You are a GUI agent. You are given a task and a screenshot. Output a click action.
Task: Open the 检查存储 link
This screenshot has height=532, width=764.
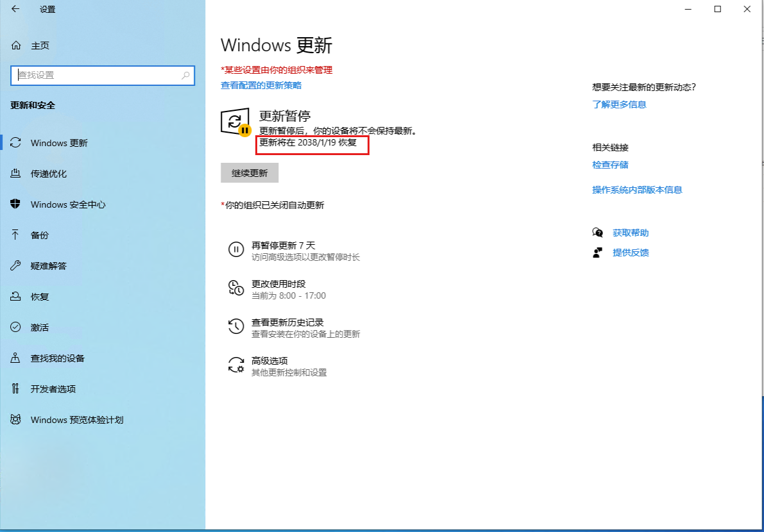coord(610,165)
